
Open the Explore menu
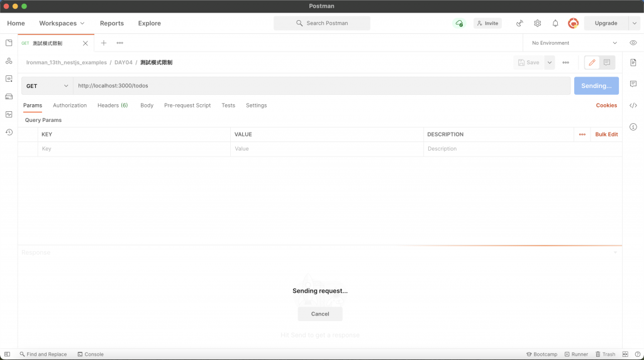(150, 23)
